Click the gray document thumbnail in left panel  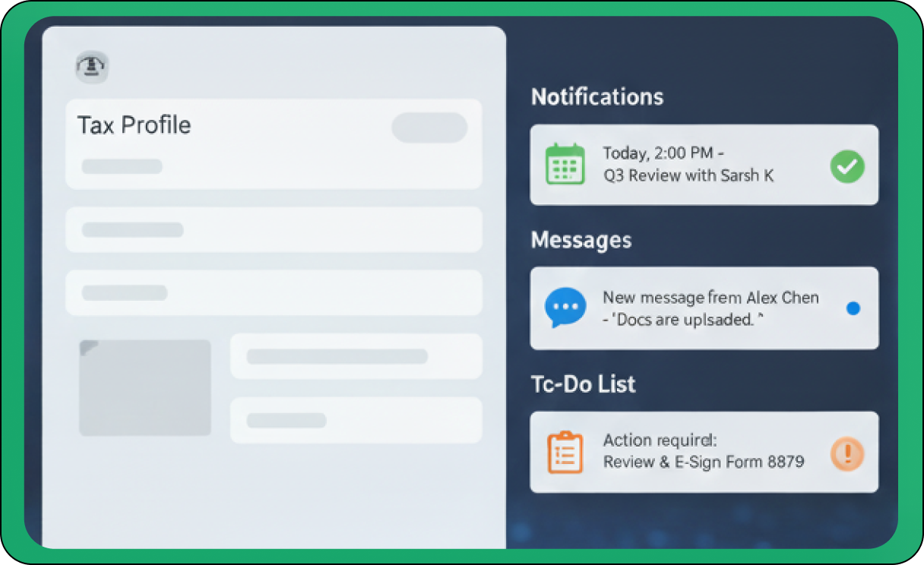(145, 387)
